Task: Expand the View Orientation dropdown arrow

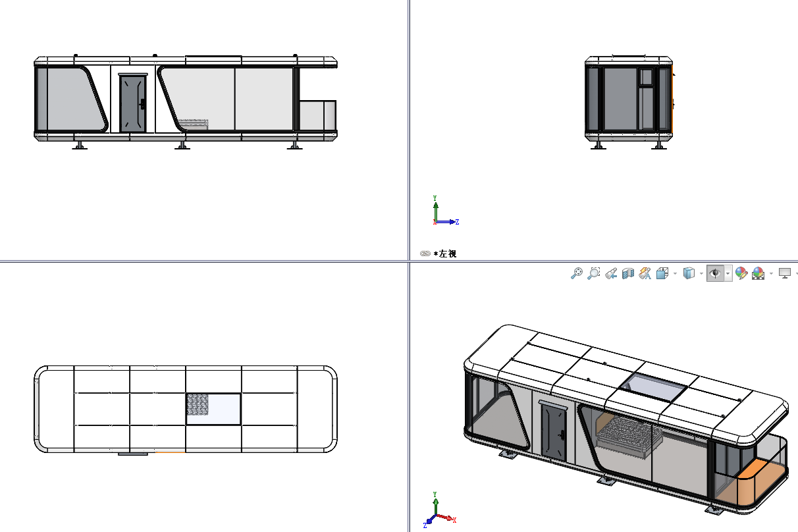Action: coord(675,273)
